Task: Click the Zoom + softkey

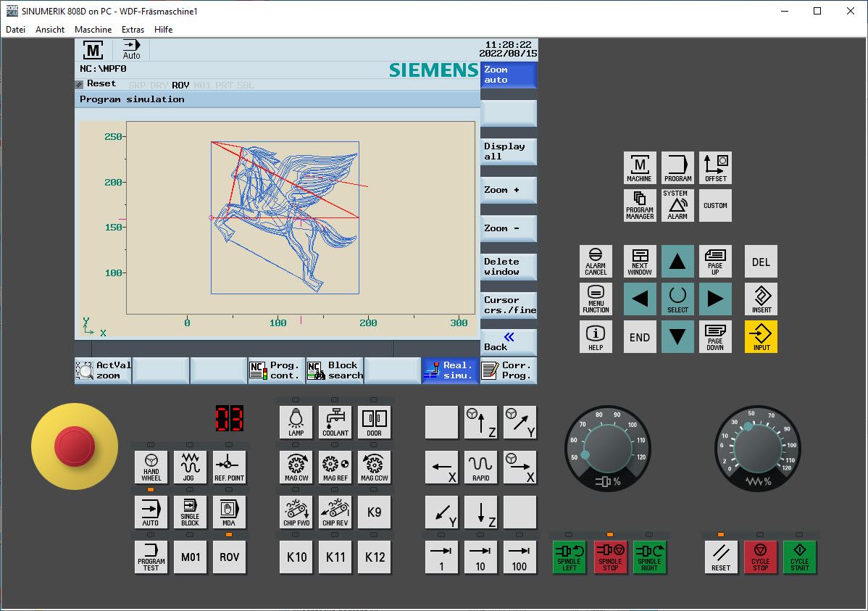Action: (509, 190)
